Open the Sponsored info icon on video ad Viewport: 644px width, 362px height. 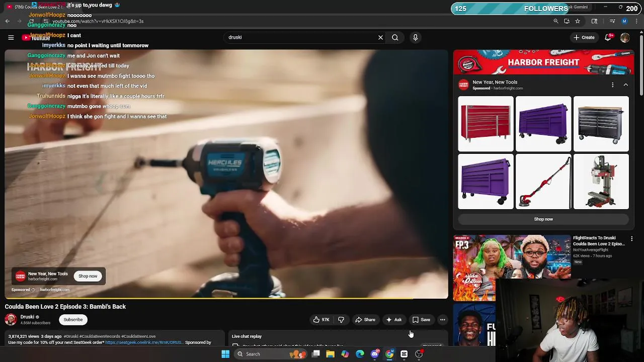coord(33,290)
